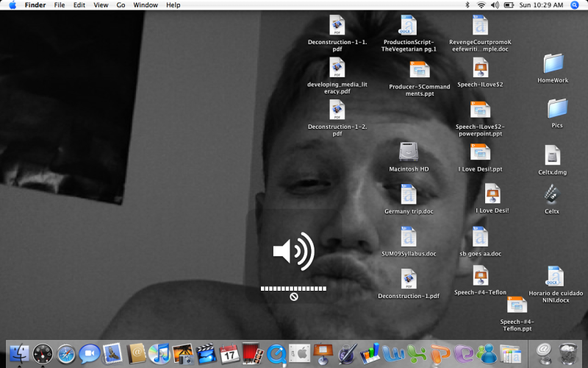Screen dimensions: 588x368
Task: Open iCal calendar dock icon
Action: [229, 354]
